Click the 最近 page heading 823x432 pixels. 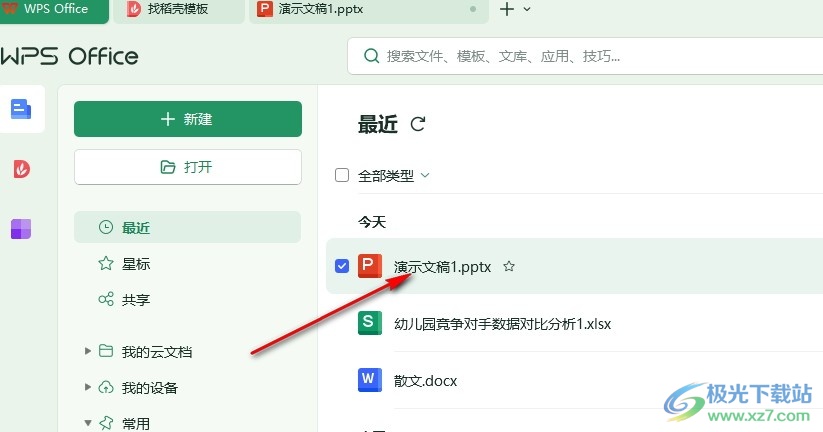tap(377, 124)
